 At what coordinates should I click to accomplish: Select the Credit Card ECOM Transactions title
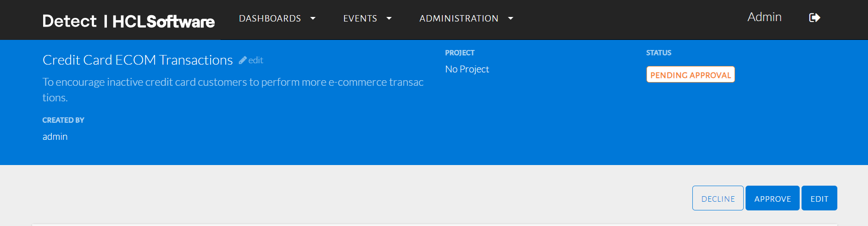click(x=138, y=60)
